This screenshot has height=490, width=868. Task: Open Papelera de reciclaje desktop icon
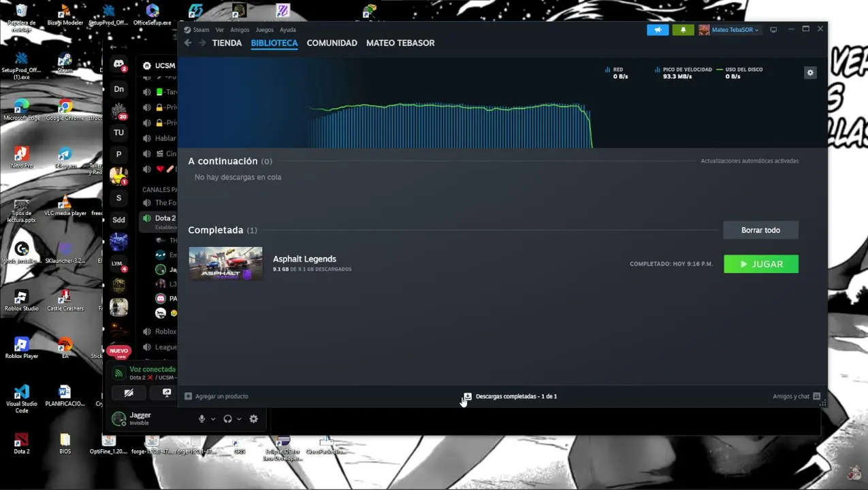click(21, 18)
